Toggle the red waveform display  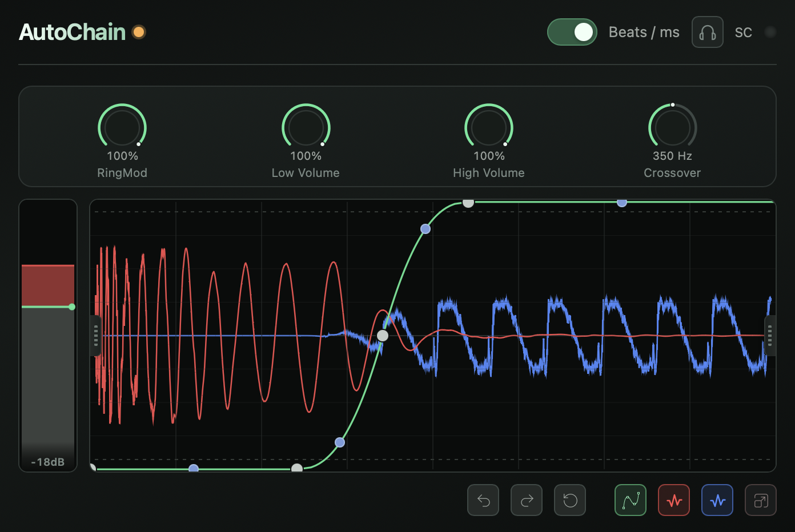pos(674,501)
